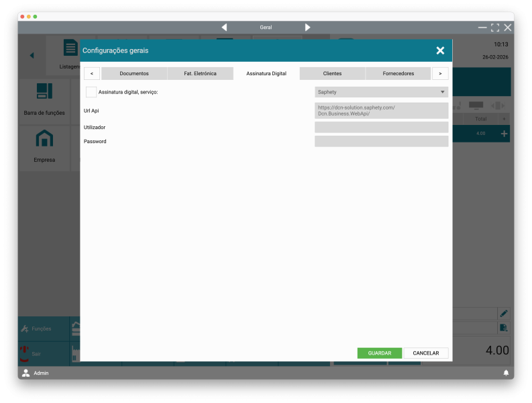Open the Empresa home icon
This screenshot has height=403, width=532.
tap(44, 139)
